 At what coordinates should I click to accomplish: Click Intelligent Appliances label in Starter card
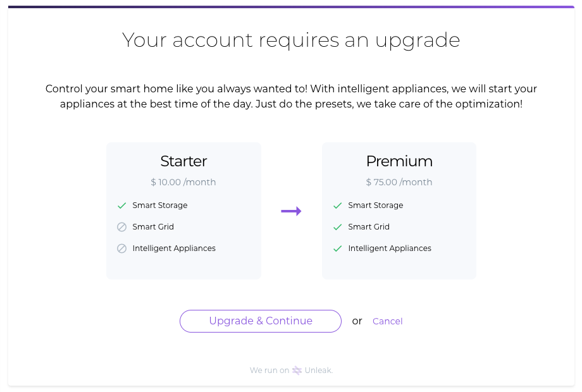174,248
